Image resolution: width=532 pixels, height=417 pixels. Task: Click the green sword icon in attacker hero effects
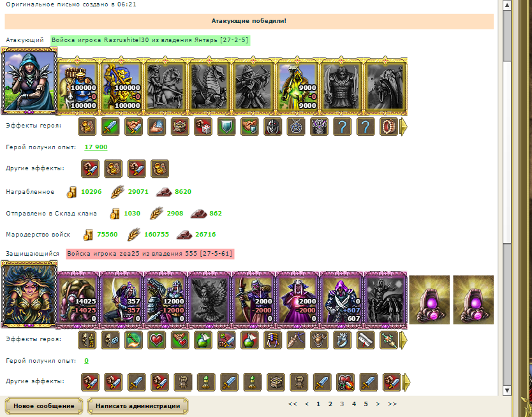pos(110,127)
